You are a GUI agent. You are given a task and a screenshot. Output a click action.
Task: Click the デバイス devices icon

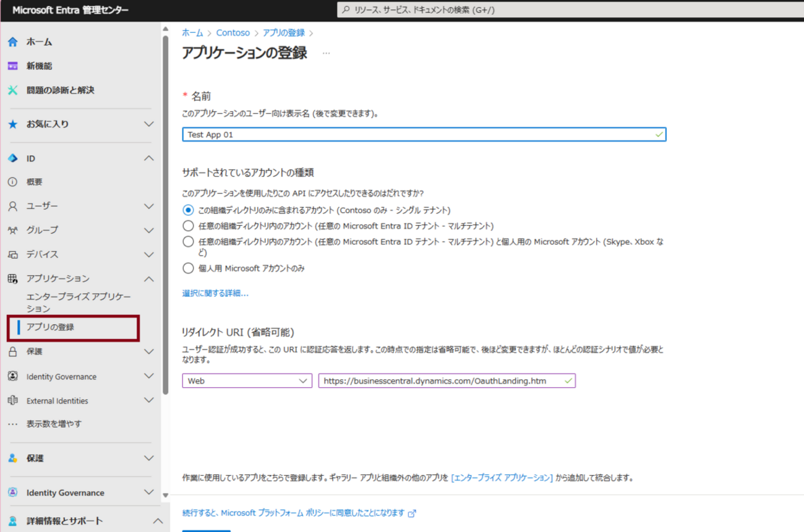click(12, 254)
